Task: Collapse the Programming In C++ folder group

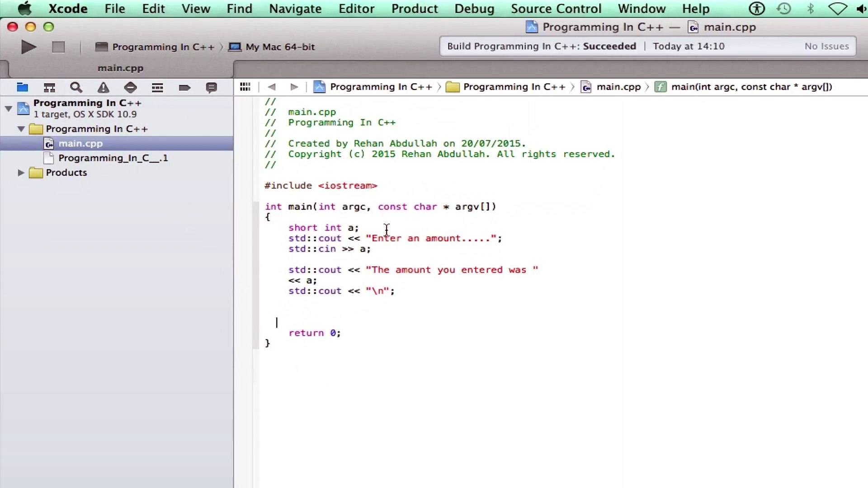Action: coord(21,129)
